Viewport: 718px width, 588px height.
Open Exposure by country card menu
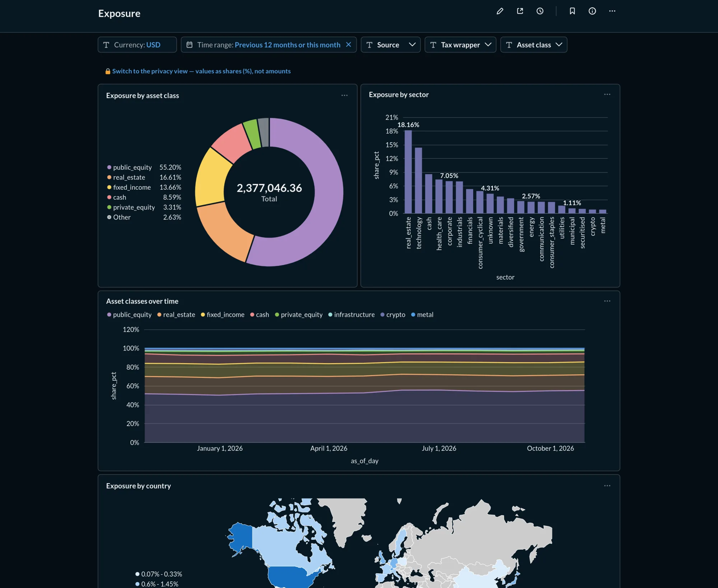(607, 486)
